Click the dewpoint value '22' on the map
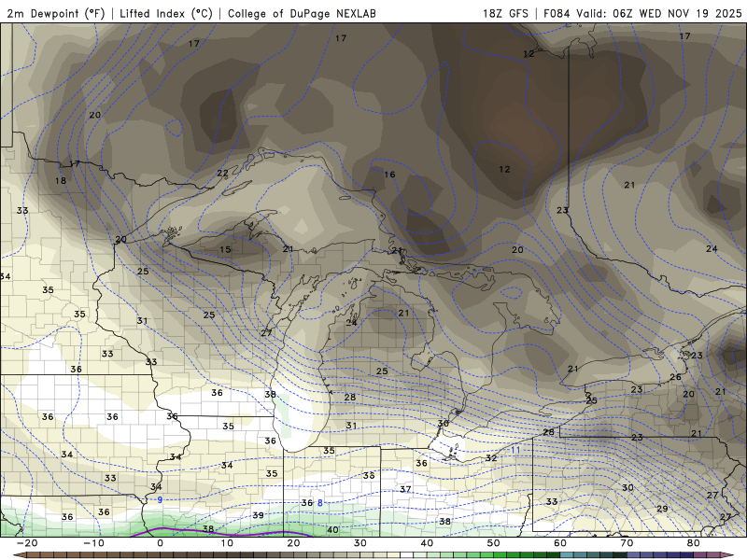This screenshot has height=560, width=747. point(222,173)
